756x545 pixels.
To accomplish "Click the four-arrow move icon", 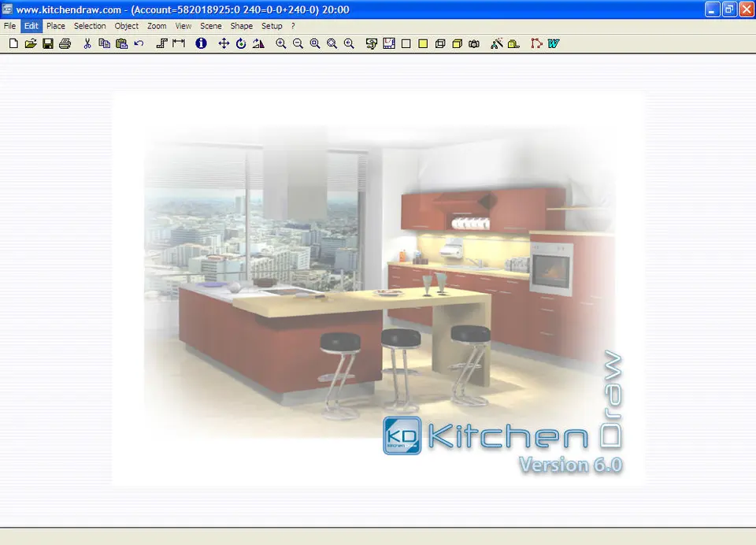I will (x=224, y=44).
